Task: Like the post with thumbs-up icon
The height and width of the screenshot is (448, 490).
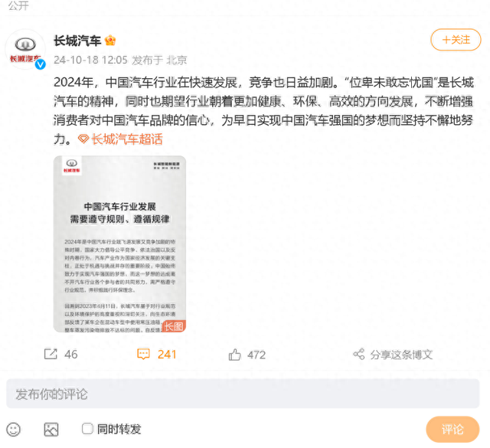Action: pyautogui.click(x=235, y=355)
